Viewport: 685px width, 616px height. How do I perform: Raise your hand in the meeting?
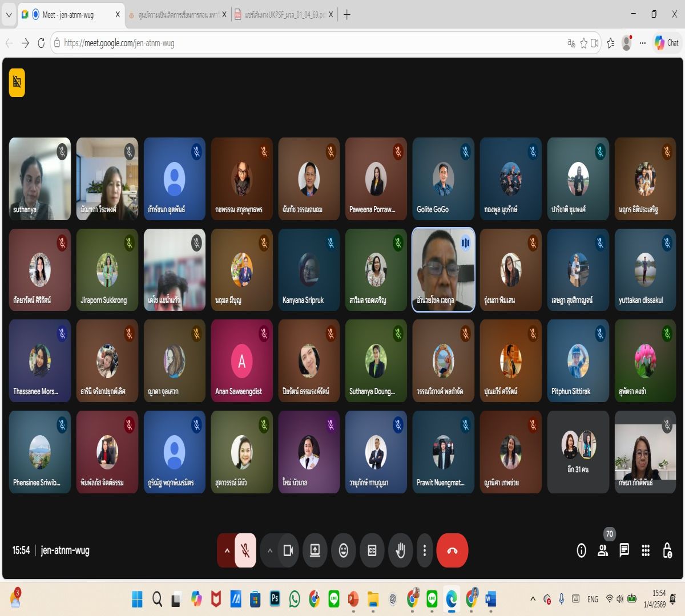(400, 550)
